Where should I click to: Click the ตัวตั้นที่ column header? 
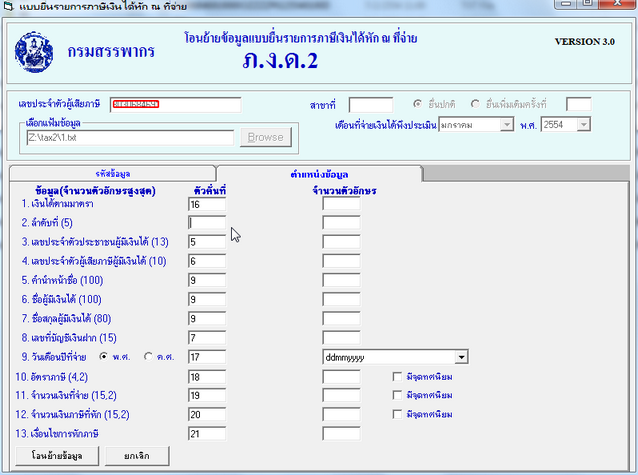210,190
